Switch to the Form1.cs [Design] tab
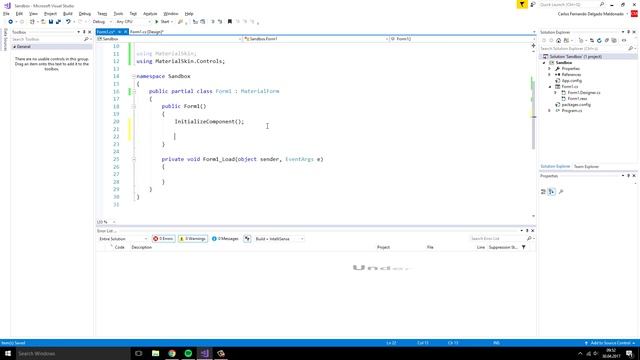The height and width of the screenshot is (360, 640). coord(147,32)
